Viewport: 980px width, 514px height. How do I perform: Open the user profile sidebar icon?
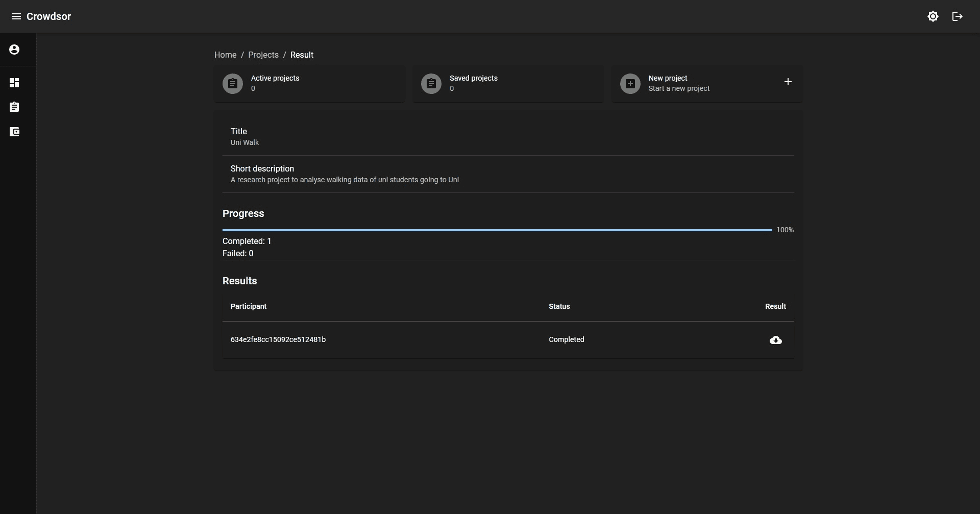14,50
